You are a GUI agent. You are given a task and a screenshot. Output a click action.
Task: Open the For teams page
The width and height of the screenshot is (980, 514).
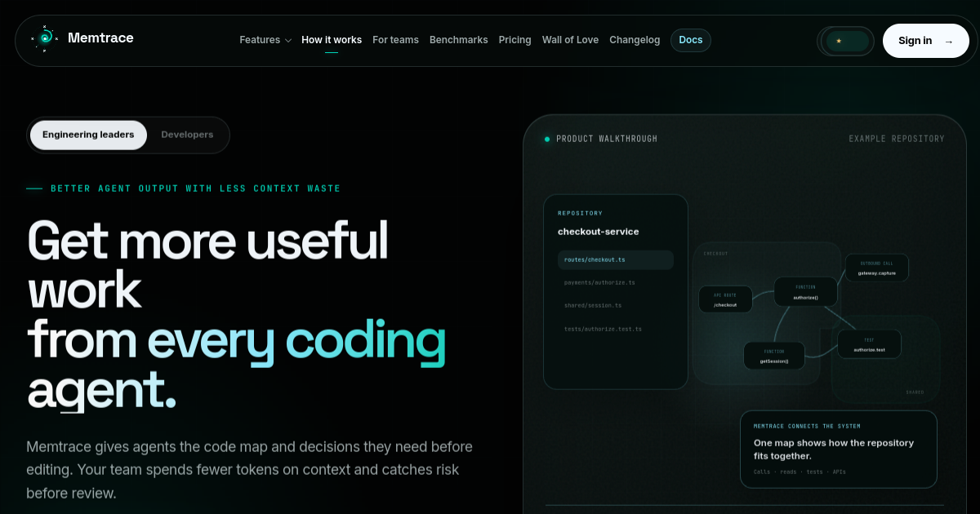tap(395, 40)
